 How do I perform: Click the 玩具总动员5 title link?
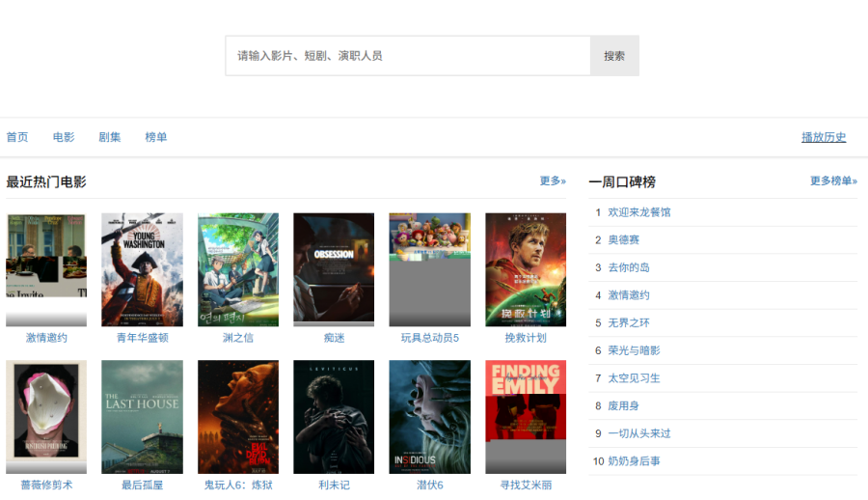pyautogui.click(x=429, y=338)
